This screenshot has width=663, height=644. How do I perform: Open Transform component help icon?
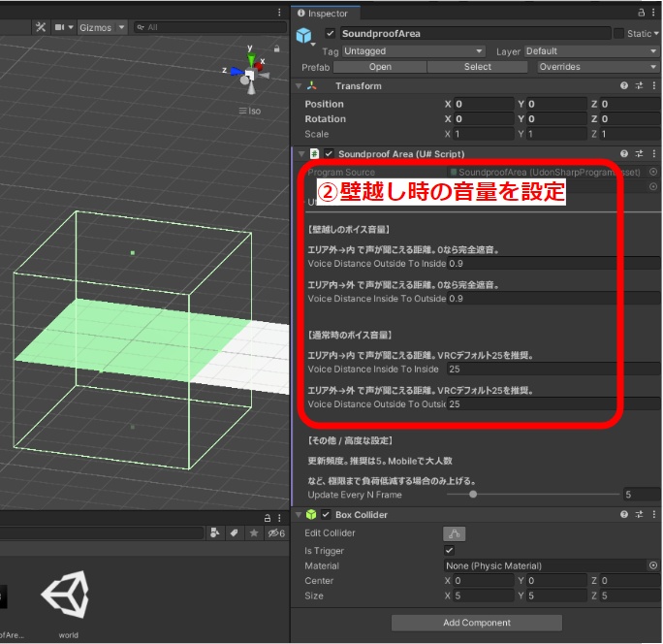coord(624,85)
